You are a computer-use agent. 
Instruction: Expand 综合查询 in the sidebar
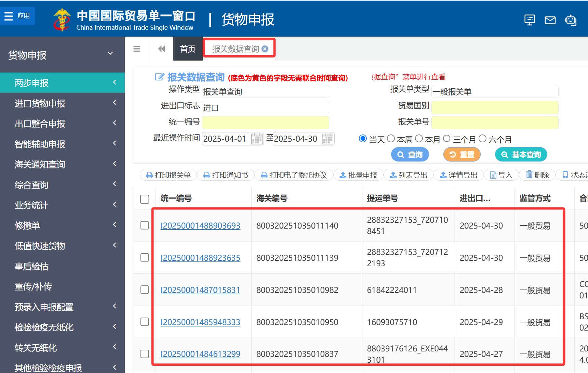click(x=62, y=185)
